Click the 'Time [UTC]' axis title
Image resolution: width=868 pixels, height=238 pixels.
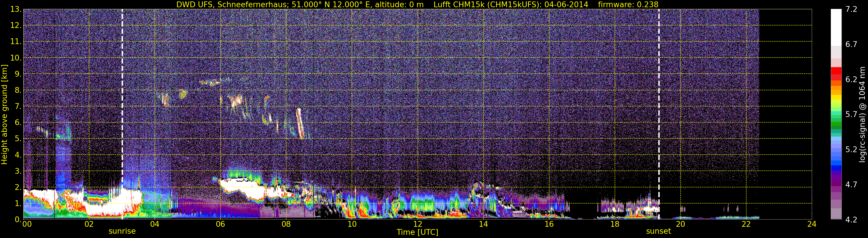[417, 232]
